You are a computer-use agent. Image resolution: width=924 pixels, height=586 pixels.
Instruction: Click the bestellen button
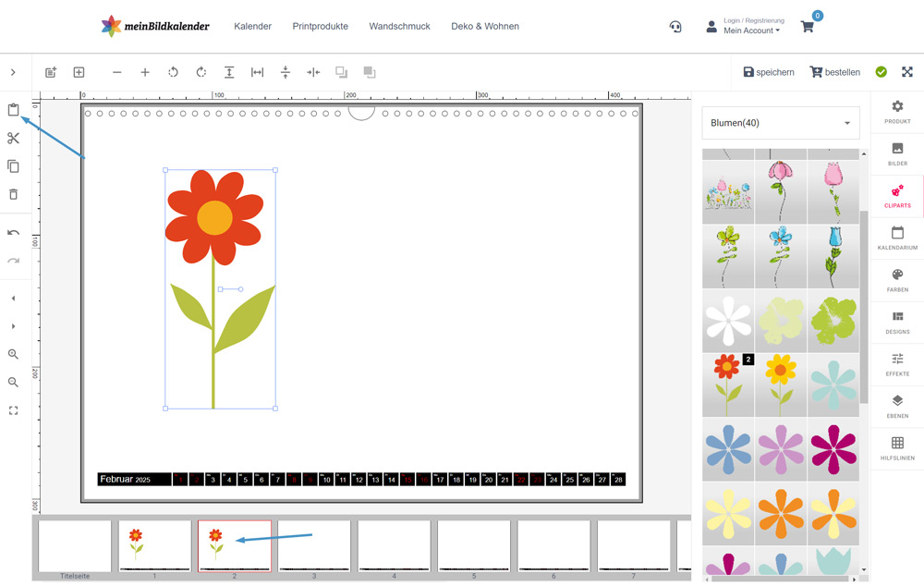[x=834, y=72]
